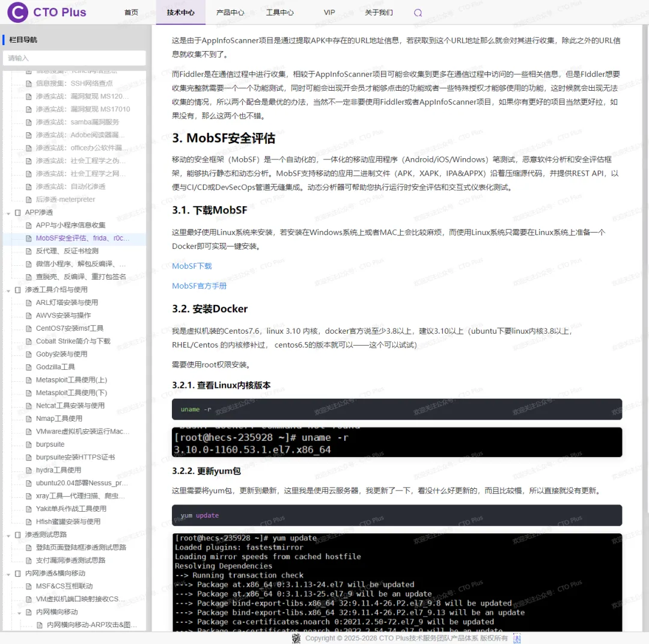Open APP与小程序信息收集 article
This screenshot has width=649, height=644.
click(70, 225)
